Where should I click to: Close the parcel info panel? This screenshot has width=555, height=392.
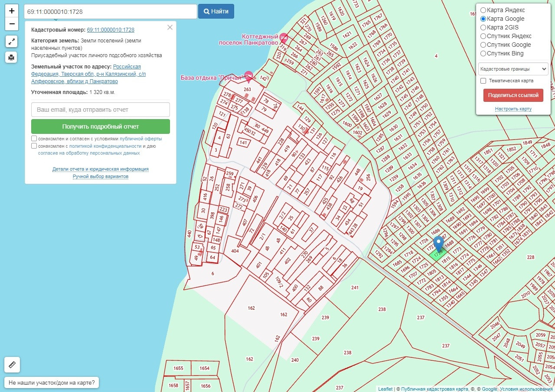tap(170, 27)
